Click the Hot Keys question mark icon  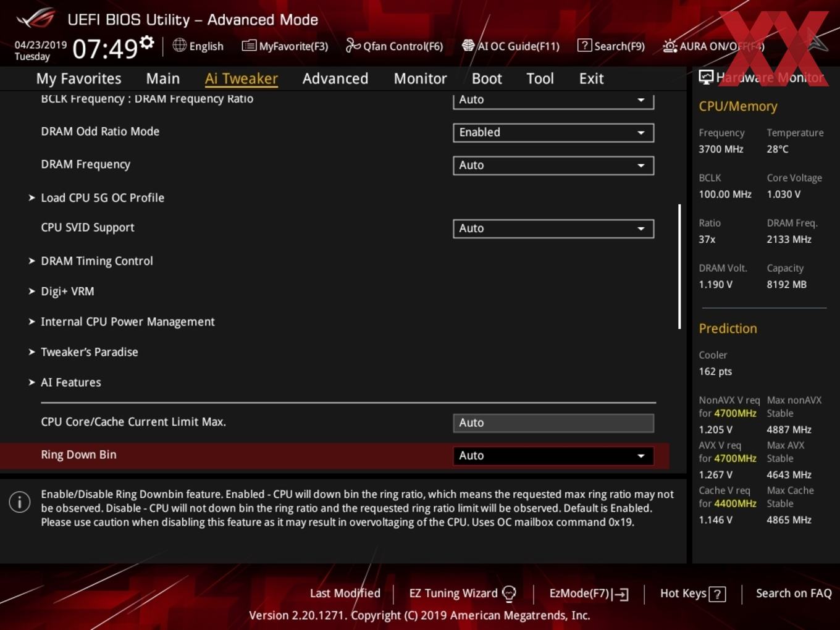point(717,594)
